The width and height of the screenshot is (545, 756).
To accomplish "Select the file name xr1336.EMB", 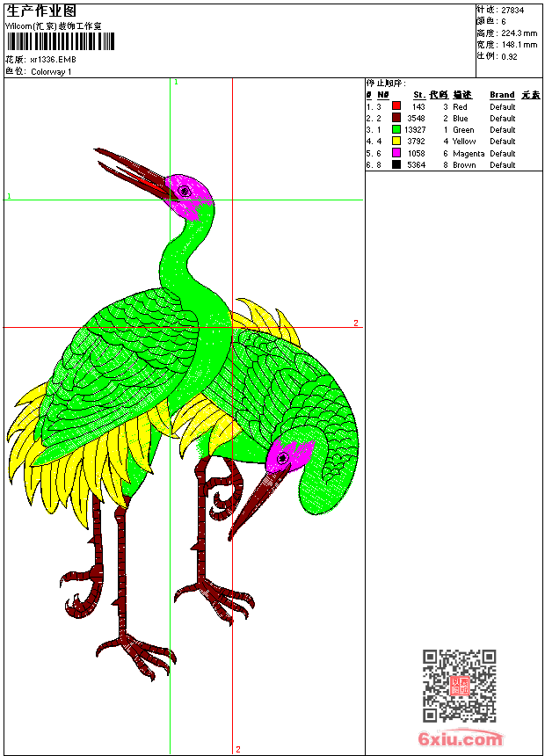I will 53,60.
